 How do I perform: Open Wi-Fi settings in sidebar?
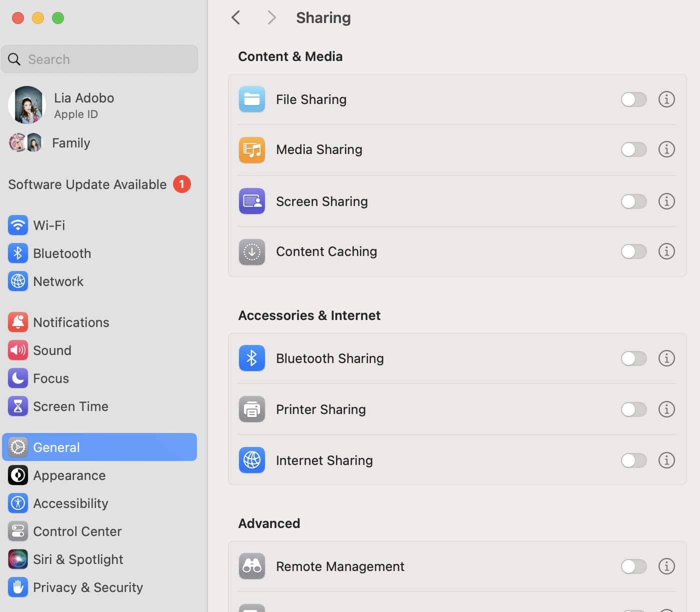(x=49, y=225)
